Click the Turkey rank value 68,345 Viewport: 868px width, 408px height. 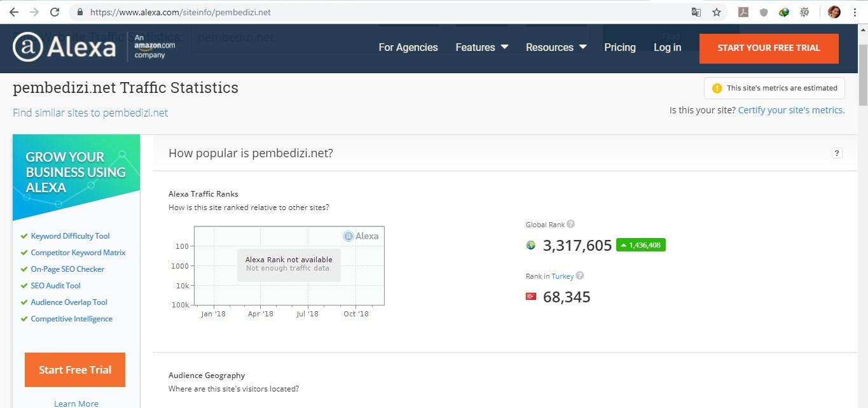tap(567, 297)
